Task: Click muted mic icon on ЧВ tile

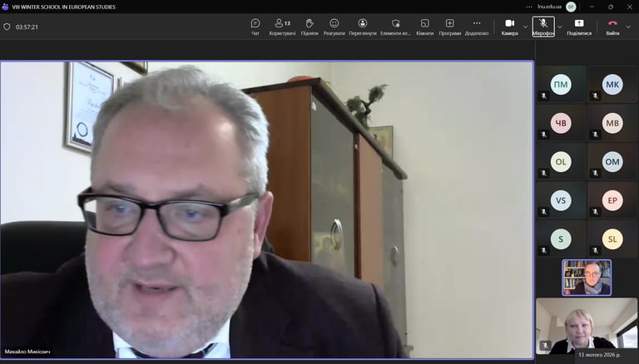Action: coord(543,135)
